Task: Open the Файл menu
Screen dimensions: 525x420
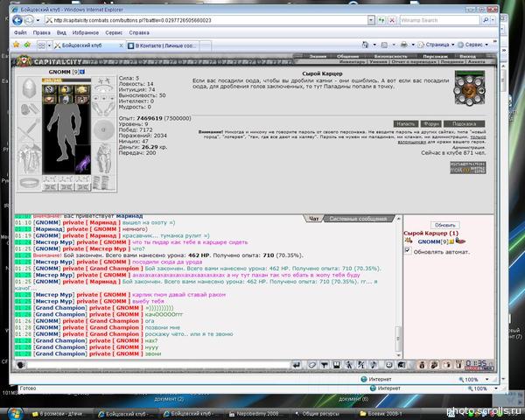Action: coord(20,33)
